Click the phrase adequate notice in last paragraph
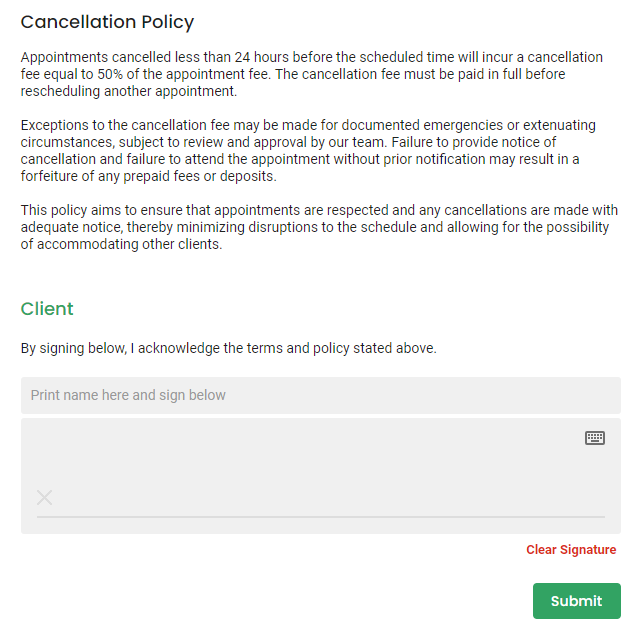 click(x=71, y=228)
